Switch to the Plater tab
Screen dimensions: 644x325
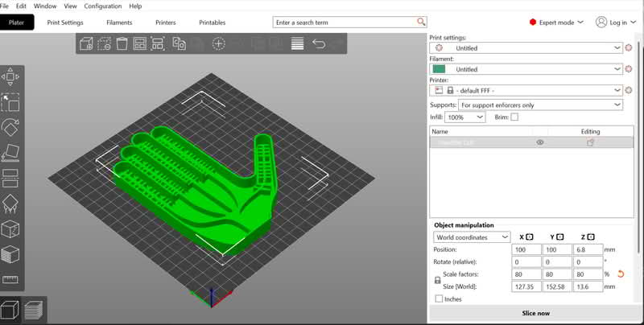click(x=16, y=23)
